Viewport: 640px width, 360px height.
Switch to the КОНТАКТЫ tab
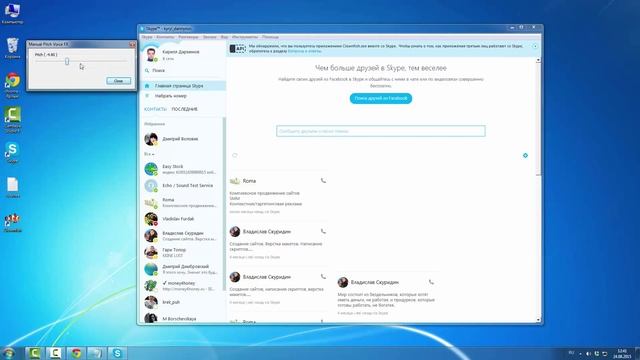point(156,109)
